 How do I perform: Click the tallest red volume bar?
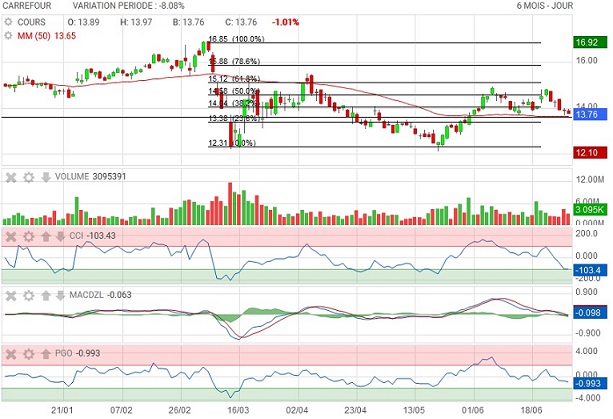pos(230,203)
